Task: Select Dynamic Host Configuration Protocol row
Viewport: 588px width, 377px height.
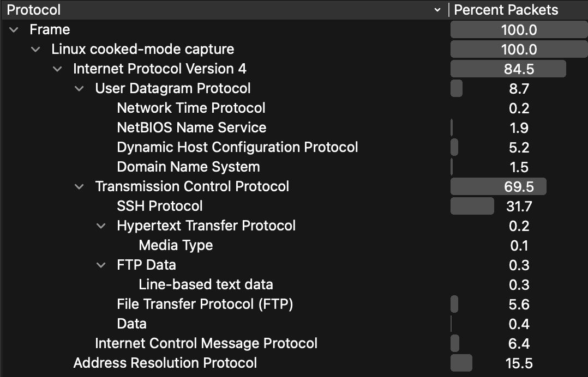Action: pyautogui.click(x=237, y=148)
